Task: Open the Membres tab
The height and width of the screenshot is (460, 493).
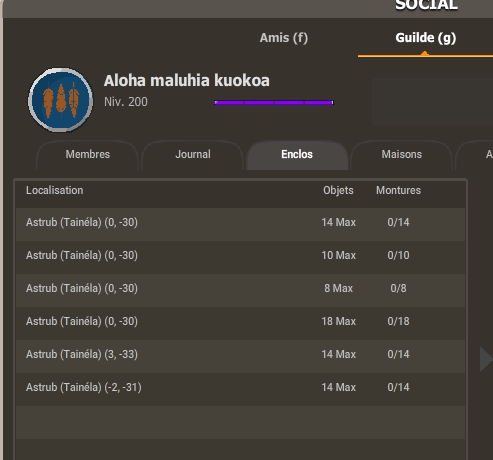Action: 87,154
